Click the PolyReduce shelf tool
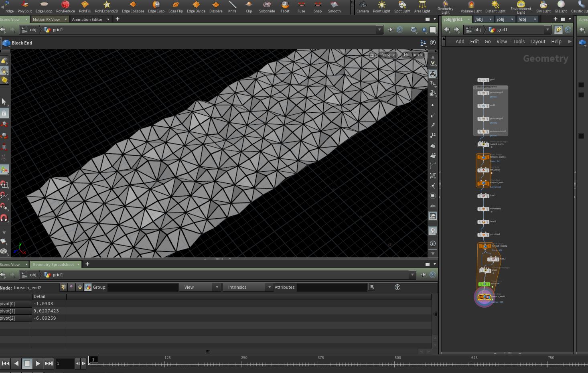This screenshot has height=373, width=588. [x=65, y=7]
